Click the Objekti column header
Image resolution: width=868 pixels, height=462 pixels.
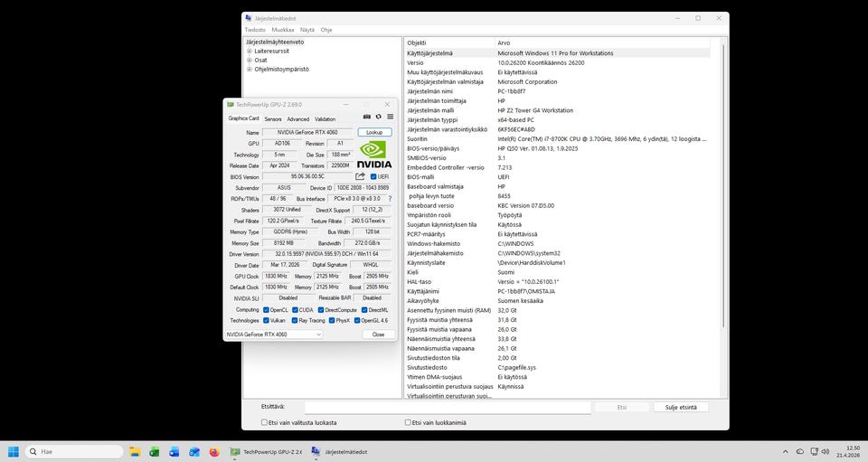pos(449,42)
